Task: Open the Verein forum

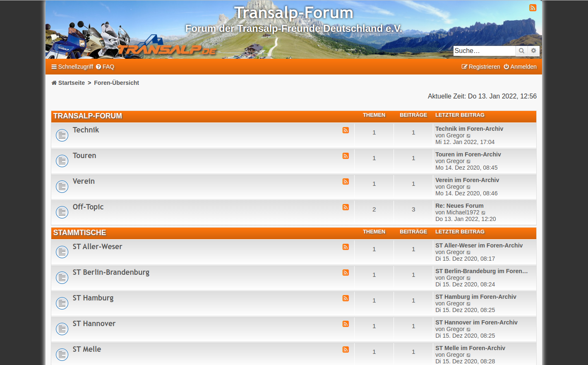Action: [84, 181]
